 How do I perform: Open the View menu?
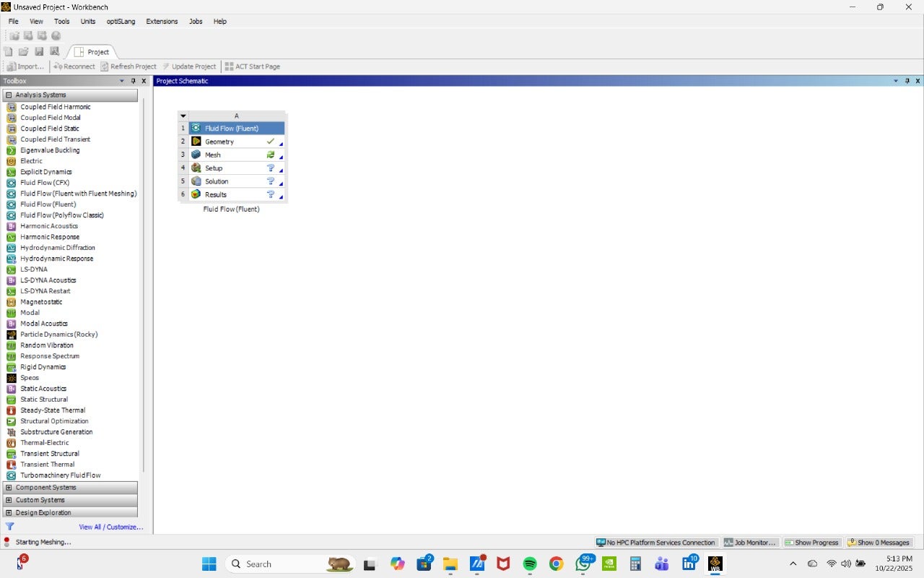[36, 22]
